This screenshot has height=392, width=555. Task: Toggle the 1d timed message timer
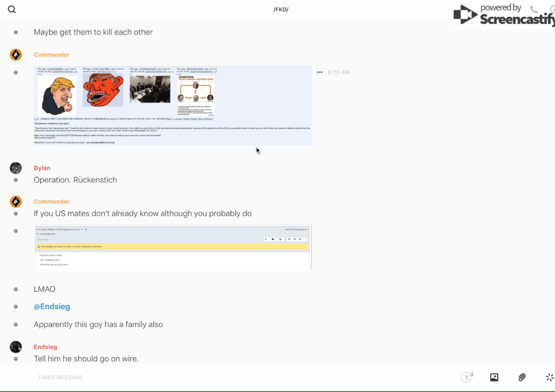tap(467, 377)
